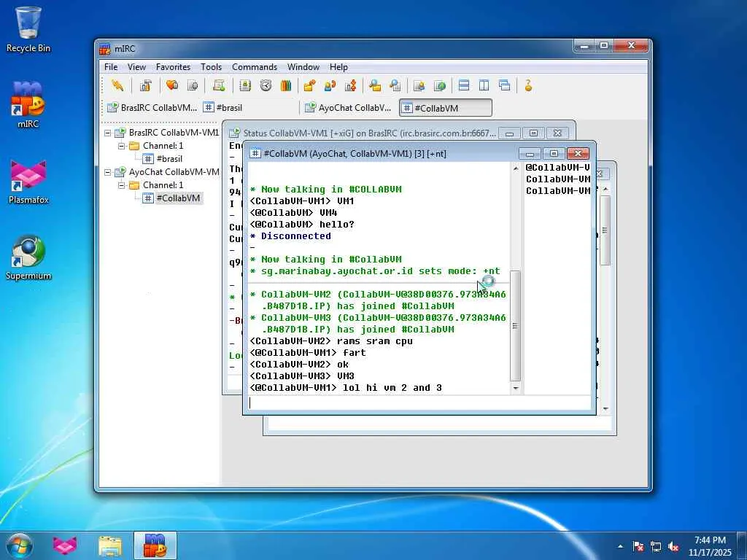Screen dimensions: 747x560
Task: Open the Scripts Editor scroll icon
Action: pos(219,86)
